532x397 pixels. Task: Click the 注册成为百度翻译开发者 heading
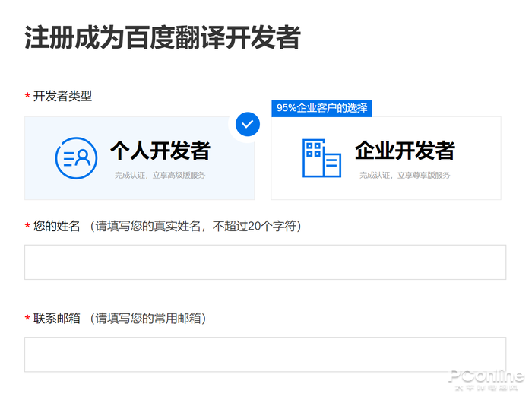click(163, 37)
